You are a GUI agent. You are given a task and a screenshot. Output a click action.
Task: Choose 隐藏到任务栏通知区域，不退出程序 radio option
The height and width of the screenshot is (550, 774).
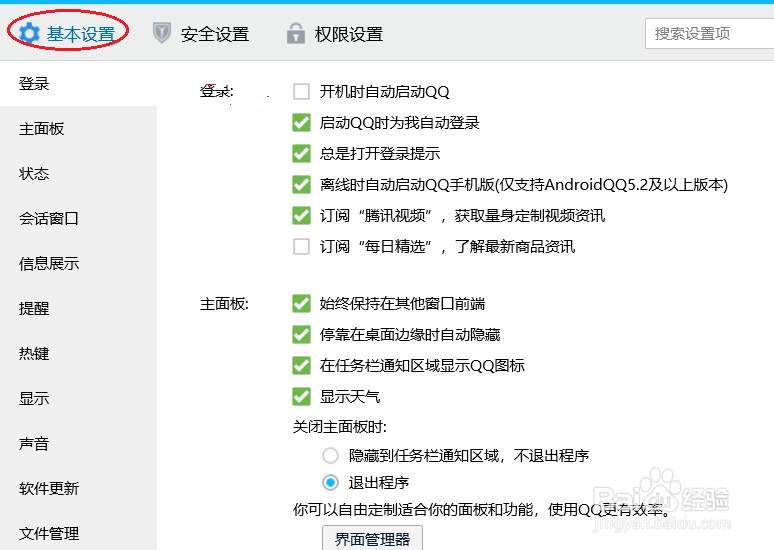pyautogui.click(x=330, y=455)
